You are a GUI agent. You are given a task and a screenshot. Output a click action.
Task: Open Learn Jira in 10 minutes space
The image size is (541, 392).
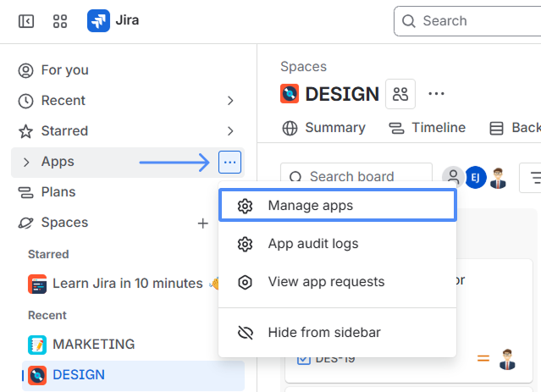click(x=128, y=284)
